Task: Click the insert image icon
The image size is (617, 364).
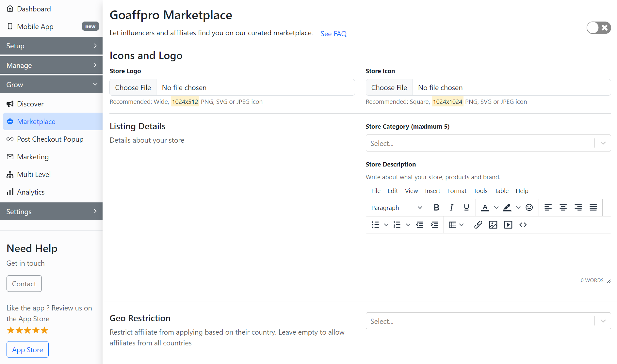Action: tap(493, 225)
